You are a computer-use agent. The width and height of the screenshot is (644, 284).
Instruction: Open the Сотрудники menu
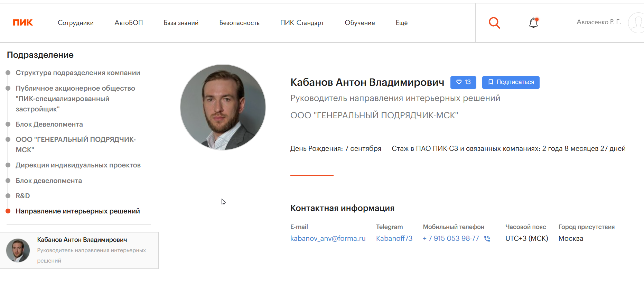point(76,23)
